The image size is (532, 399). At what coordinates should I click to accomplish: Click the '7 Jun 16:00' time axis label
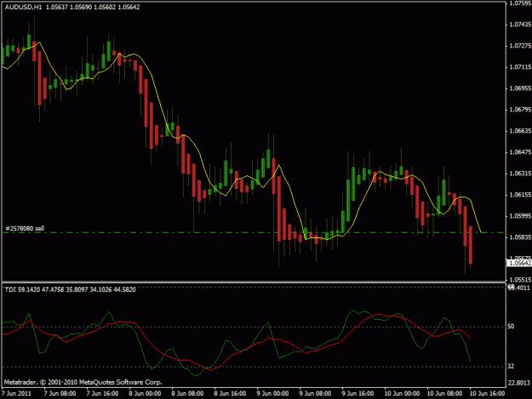(102, 393)
